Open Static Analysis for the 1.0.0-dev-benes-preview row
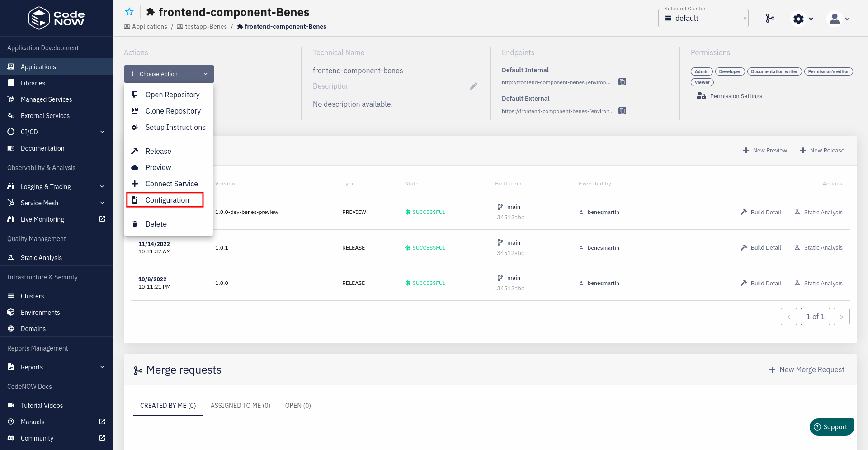 pyautogui.click(x=818, y=212)
